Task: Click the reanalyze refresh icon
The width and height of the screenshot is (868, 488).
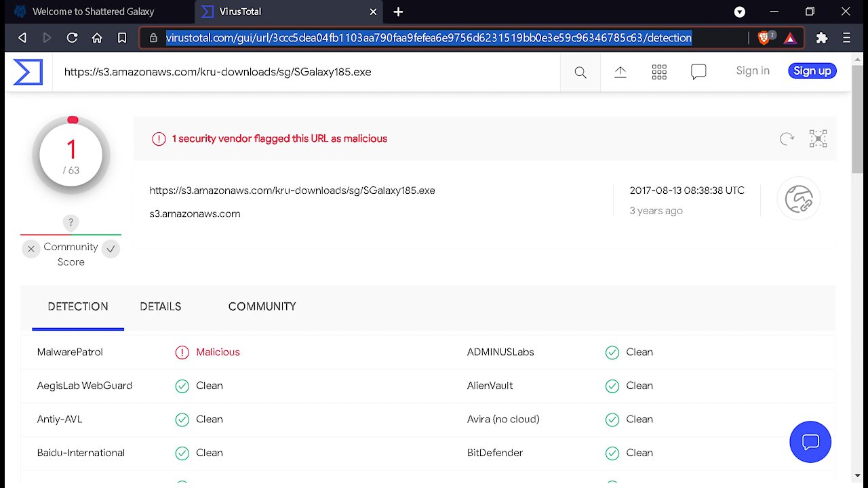Action: point(787,139)
